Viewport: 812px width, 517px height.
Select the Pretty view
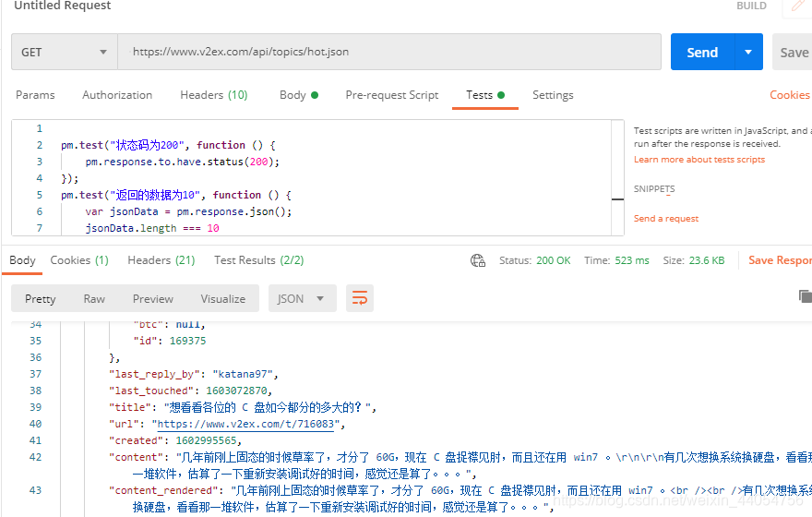click(40, 299)
